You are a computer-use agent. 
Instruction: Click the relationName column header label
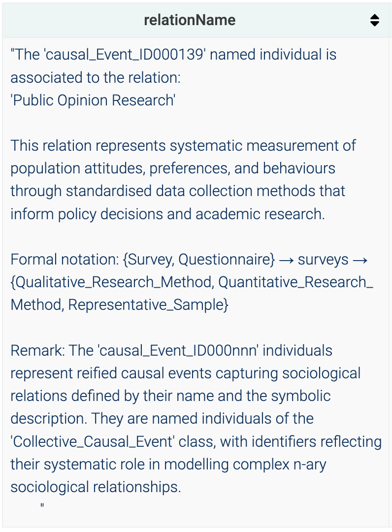[x=190, y=20]
